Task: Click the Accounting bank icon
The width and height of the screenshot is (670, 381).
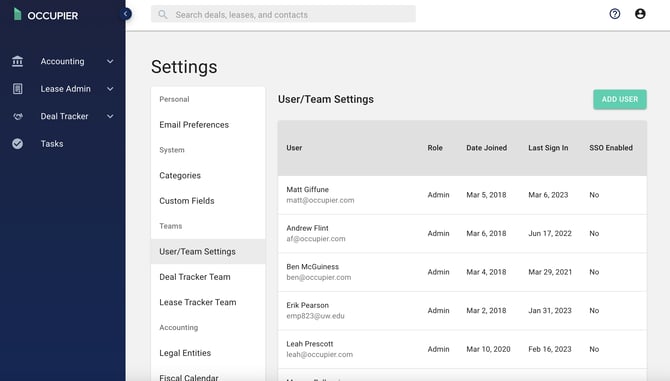Action: point(18,62)
